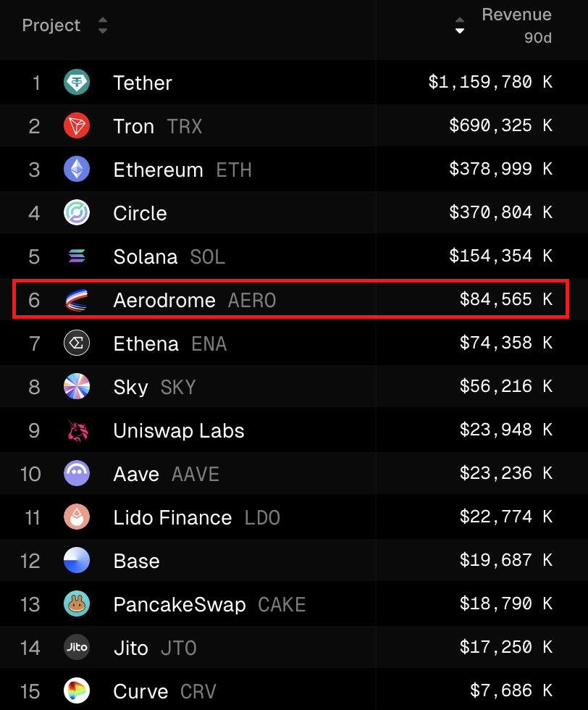The image size is (588, 710).
Task: Sort by Project column arrows
Action: coord(103,25)
